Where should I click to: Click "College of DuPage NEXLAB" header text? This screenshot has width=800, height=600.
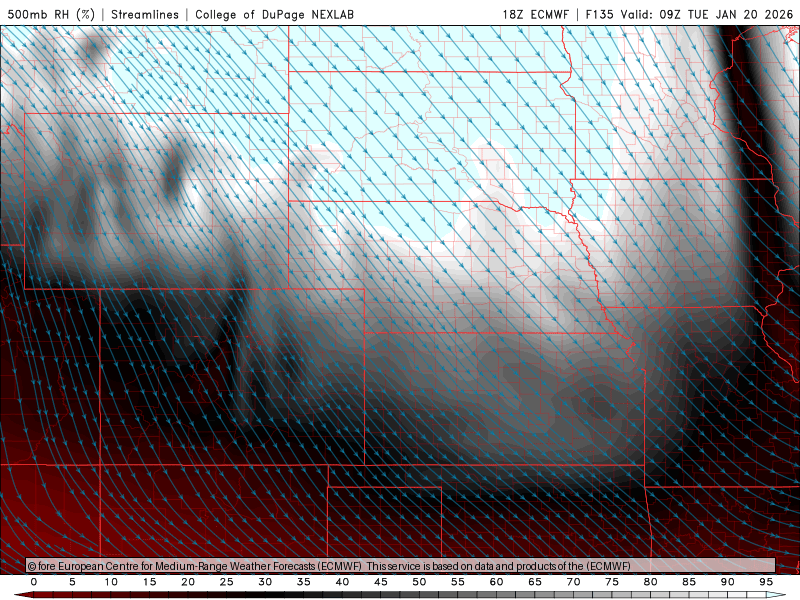pyautogui.click(x=274, y=14)
